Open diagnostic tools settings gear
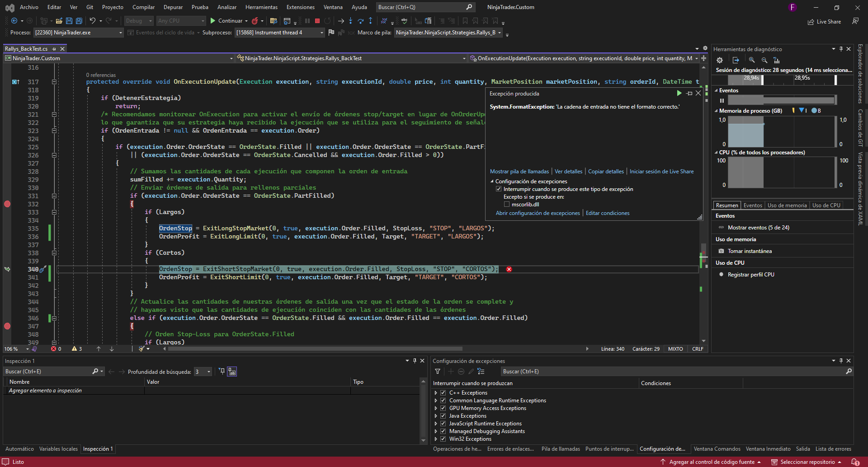 720,60
